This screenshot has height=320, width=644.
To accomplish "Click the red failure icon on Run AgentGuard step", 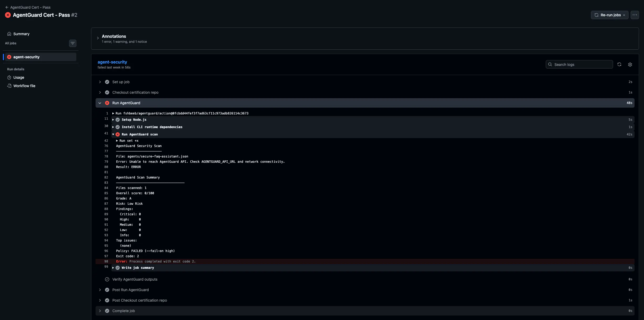I will pos(107,103).
